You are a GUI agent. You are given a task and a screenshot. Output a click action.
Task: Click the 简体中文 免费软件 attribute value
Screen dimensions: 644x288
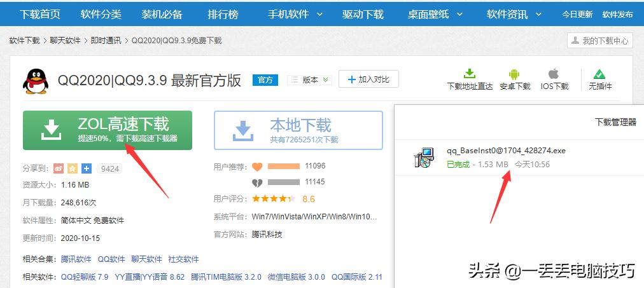coord(92,221)
